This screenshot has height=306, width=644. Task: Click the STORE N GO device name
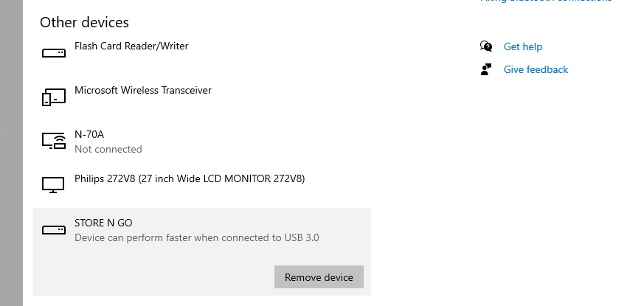[103, 223]
